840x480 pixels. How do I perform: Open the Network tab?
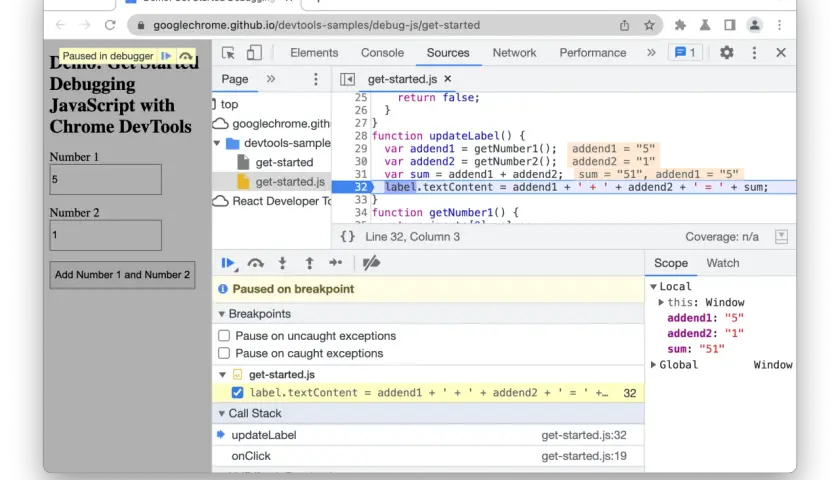click(x=514, y=52)
